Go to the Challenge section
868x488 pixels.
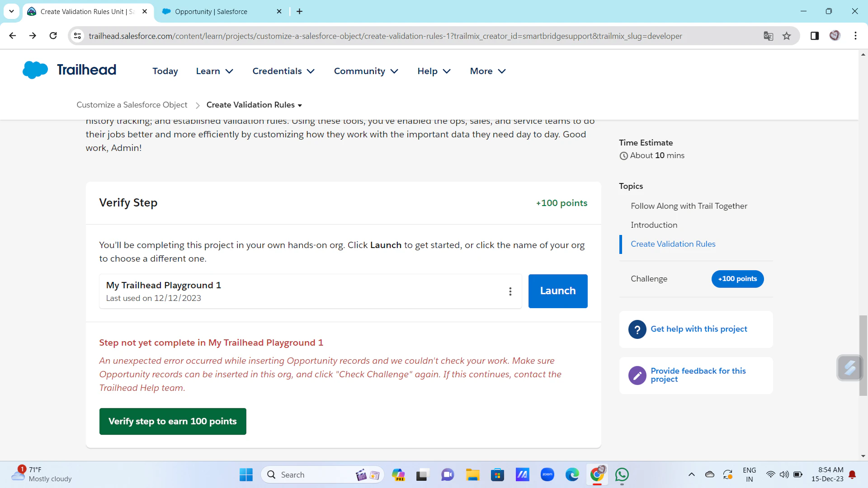649,279
